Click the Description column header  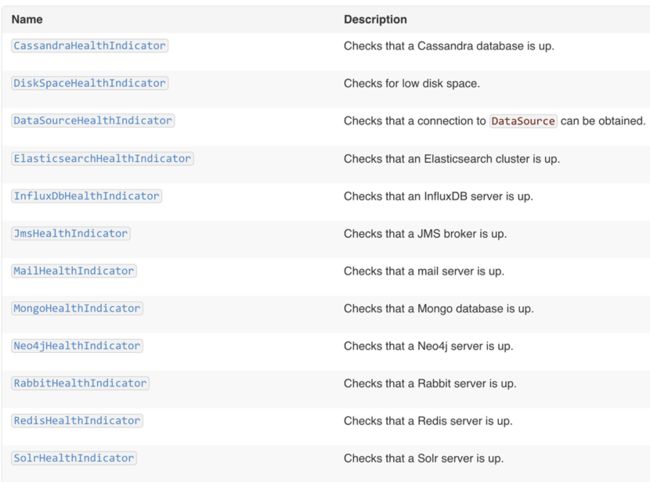(x=375, y=19)
